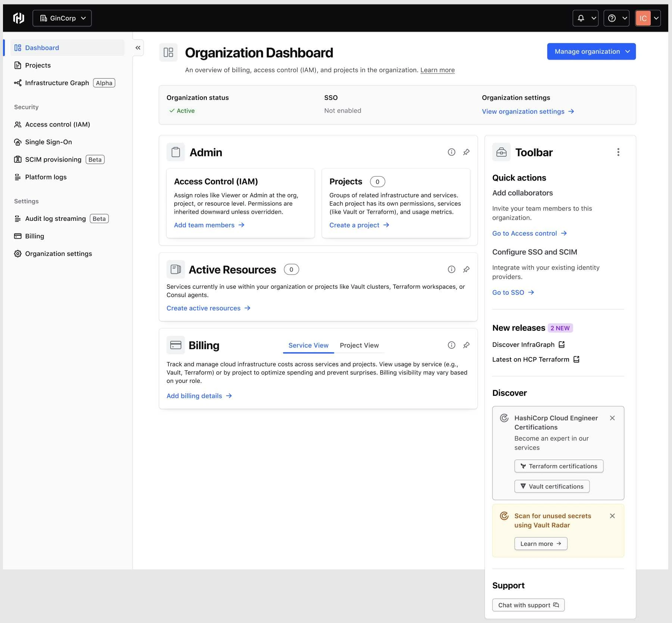672x623 pixels.
Task: Click Vault certifications button
Action: click(x=552, y=486)
